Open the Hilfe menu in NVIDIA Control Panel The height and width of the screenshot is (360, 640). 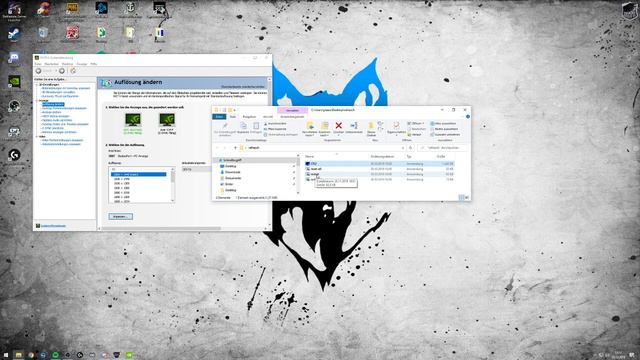click(x=93, y=64)
